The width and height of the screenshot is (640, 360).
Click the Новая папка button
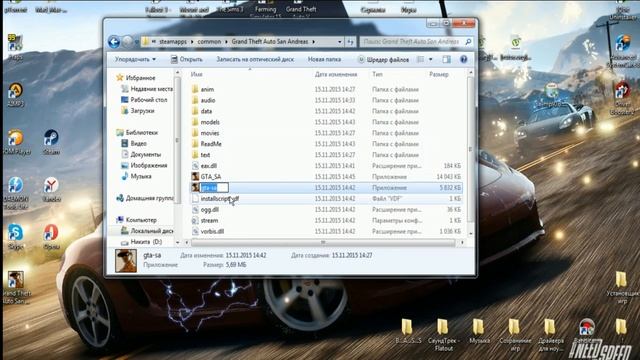(x=324, y=60)
